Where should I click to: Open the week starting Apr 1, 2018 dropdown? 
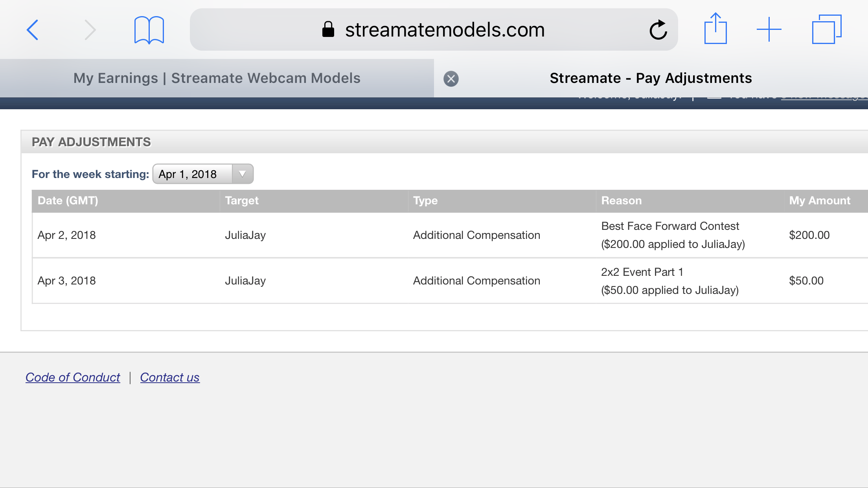pyautogui.click(x=203, y=174)
